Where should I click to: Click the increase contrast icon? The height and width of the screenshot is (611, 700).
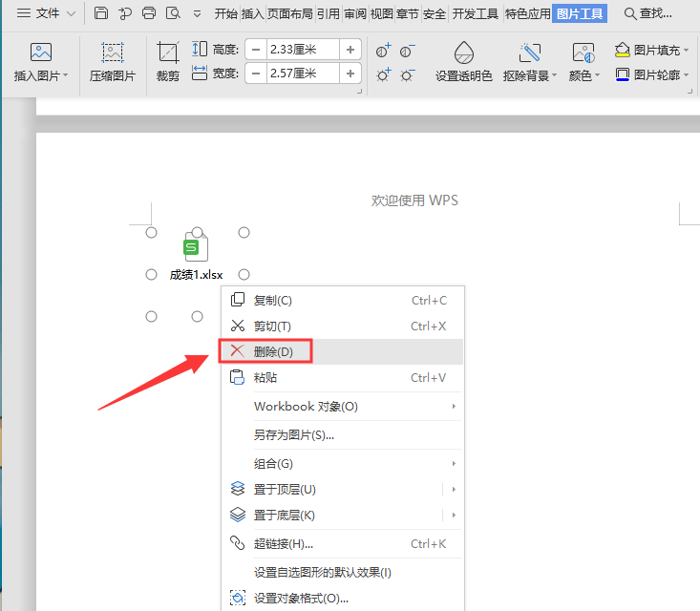pyautogui.click(x=383, y=51)
